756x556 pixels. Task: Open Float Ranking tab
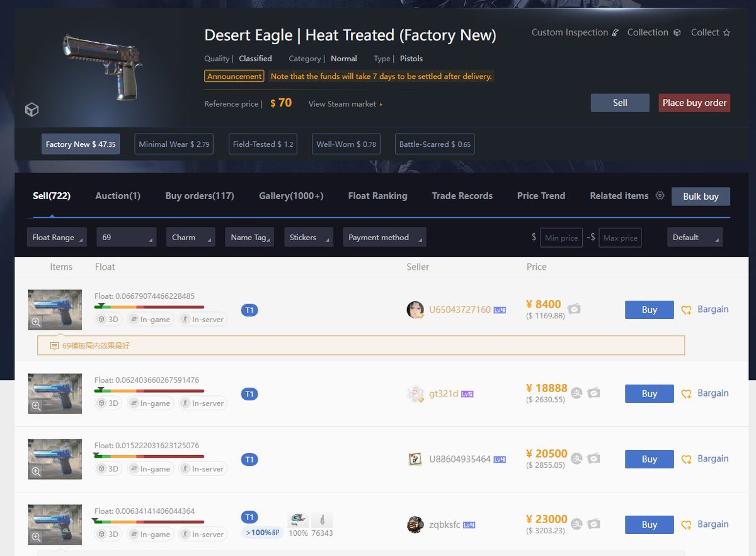pyautogui.click(x=377, y=196)
